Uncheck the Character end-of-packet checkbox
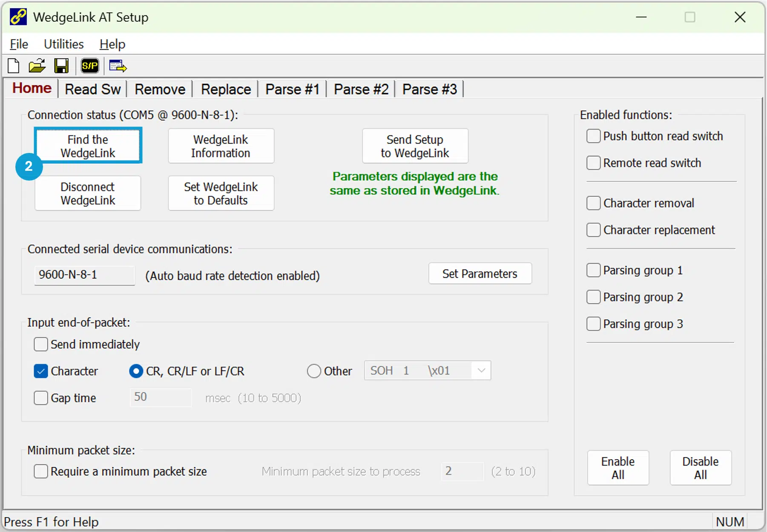The width and height of the screenshot is (767, 532). [x=41, y=371]
